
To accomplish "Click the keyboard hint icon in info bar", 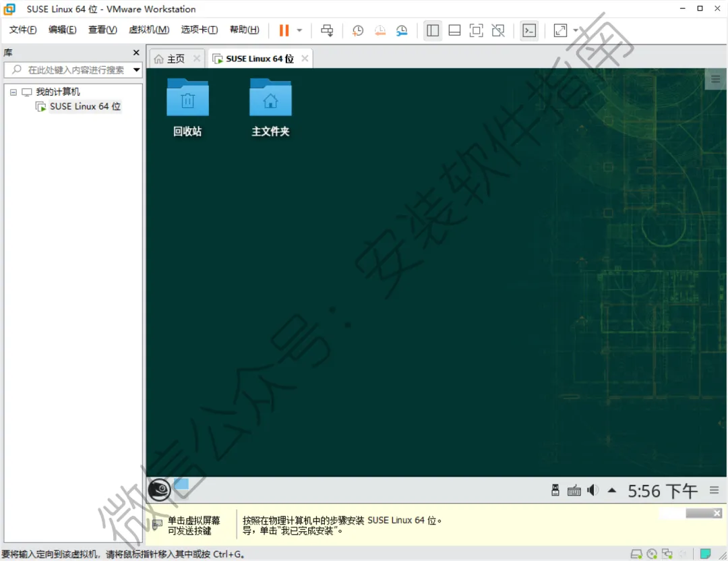I will point(157,525).
